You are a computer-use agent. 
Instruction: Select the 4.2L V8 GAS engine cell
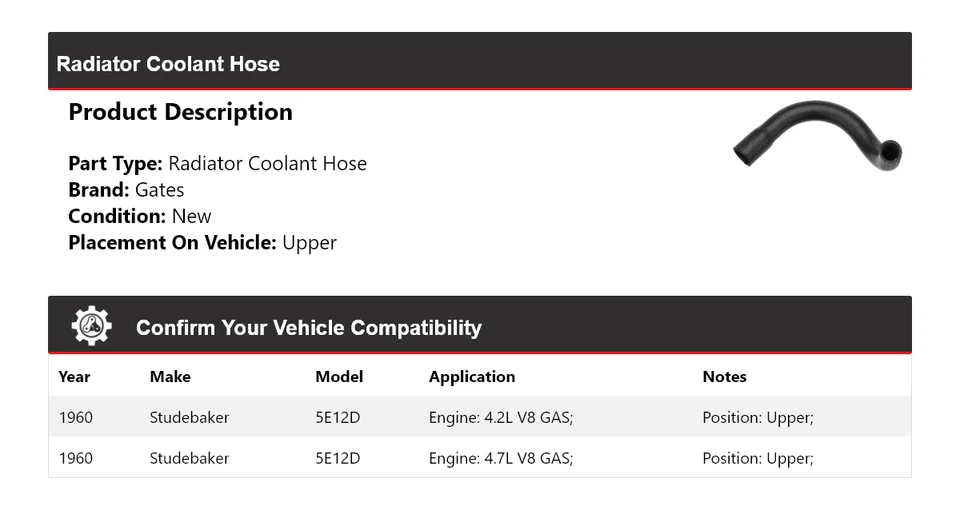(501, 417)
